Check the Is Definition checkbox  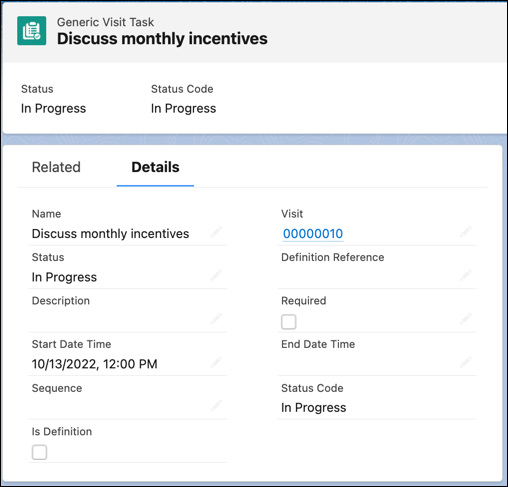[x=39, y=452]
